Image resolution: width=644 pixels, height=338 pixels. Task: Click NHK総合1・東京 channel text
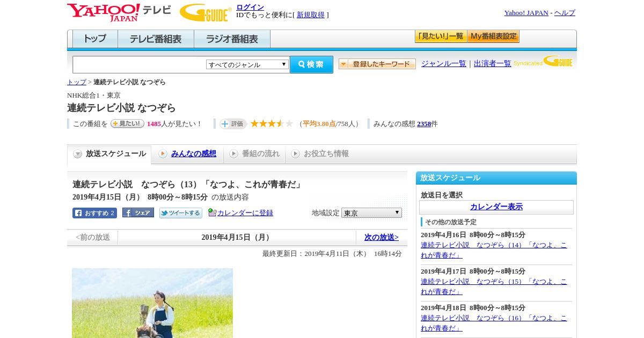click(94, 95)
